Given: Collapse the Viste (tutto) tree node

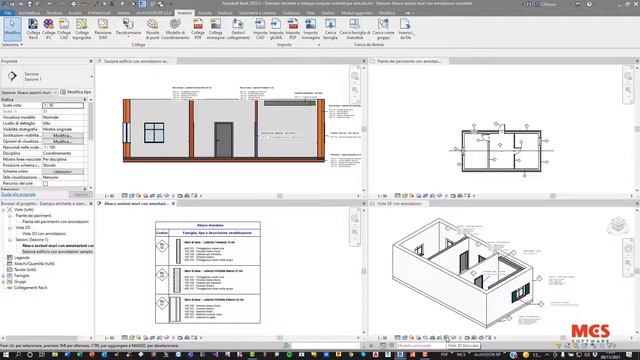Looking at the screenshot, I should pyautogui.click(x=4, y=210).
